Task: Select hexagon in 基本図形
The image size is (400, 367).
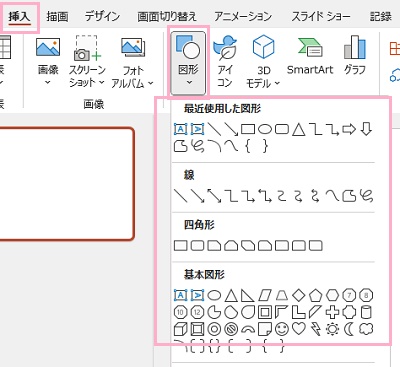Action: point(332,295)
